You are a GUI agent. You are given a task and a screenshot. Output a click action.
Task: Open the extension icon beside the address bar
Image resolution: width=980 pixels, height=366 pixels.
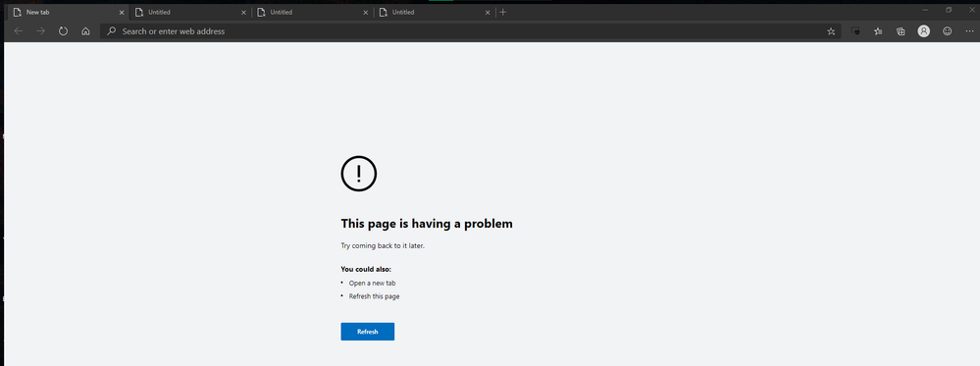(x=856, y=31)
